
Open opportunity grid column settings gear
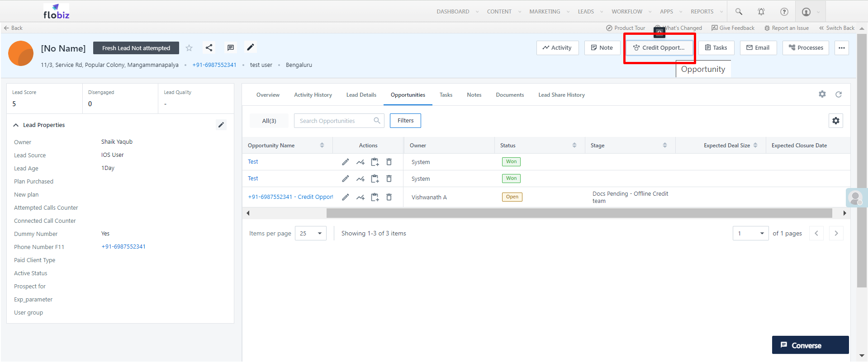pyautogui.click(x=836, y=121)
